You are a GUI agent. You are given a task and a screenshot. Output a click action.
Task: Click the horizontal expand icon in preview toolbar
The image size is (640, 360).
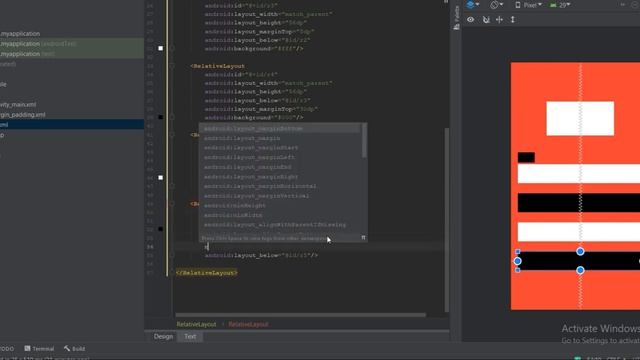(499, 19)
